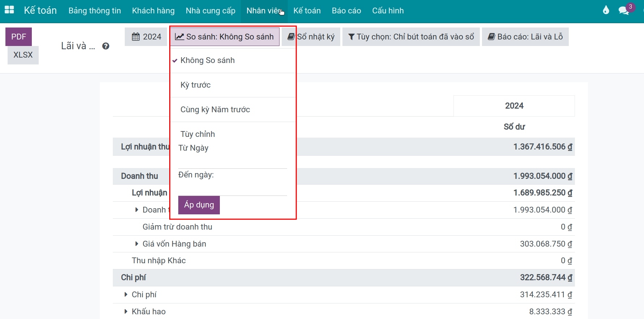The height and width of the screenshot is (319, 644).
Task: Click Giảm trừ doanh thu row
Action: (x=344, y=227)
